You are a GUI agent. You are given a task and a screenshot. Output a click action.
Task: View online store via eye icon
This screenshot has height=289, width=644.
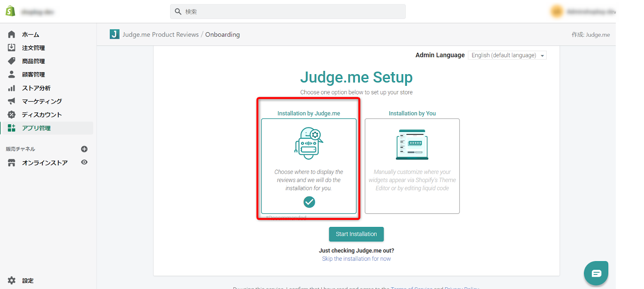click(x=84, y=162)
